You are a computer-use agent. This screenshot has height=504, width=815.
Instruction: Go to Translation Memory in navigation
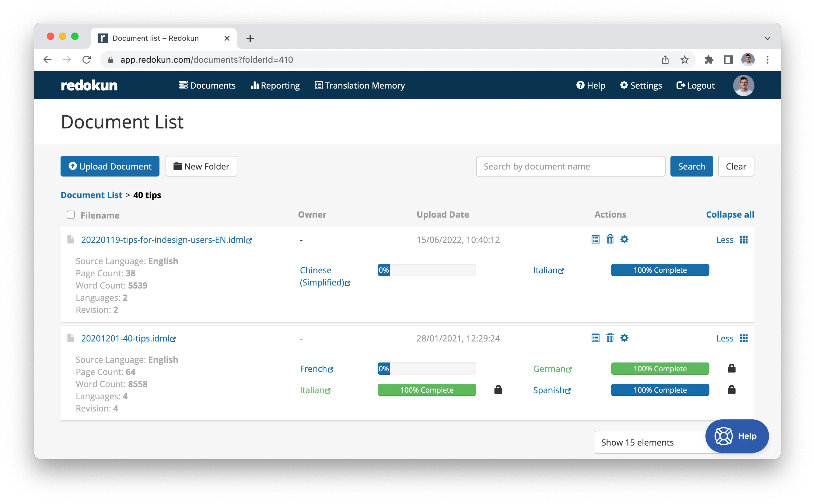(x=360, y=85)
